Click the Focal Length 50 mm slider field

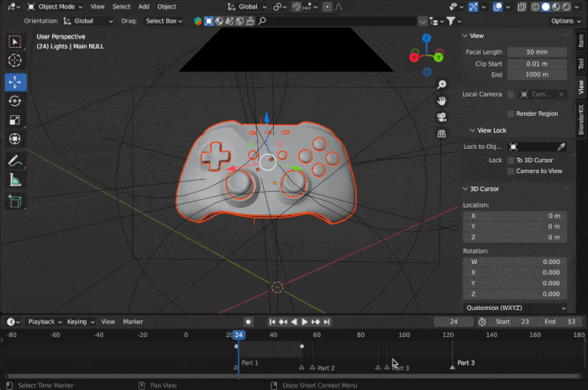point(537,52)
